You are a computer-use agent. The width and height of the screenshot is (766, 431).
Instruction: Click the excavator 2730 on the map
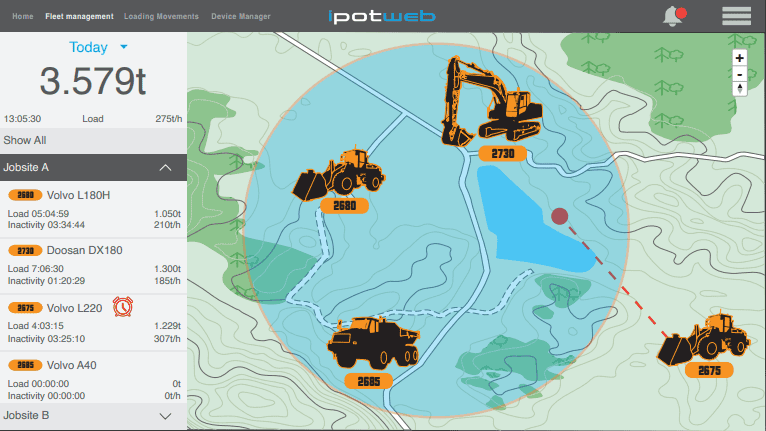click(x=490, y=100)
